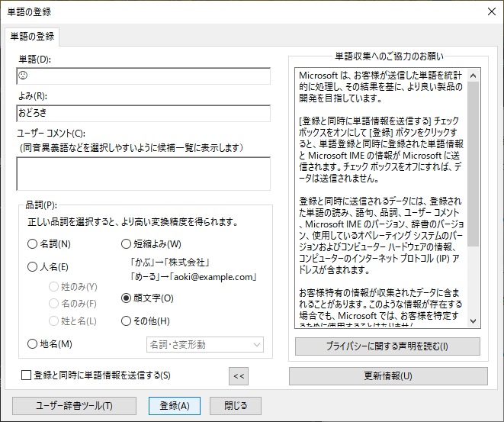
Task: Switch to the 単語の登録 tab
Action: (32, 37)
